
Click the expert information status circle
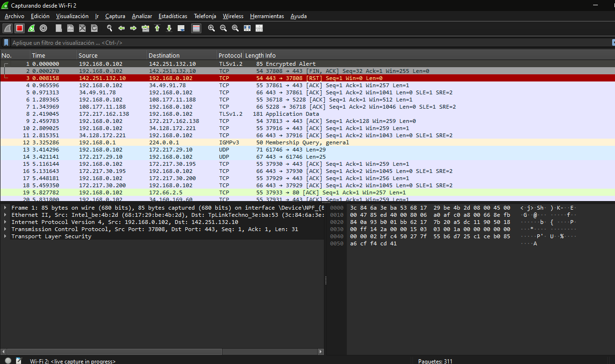pyautogui.click(x=8, y=361)
